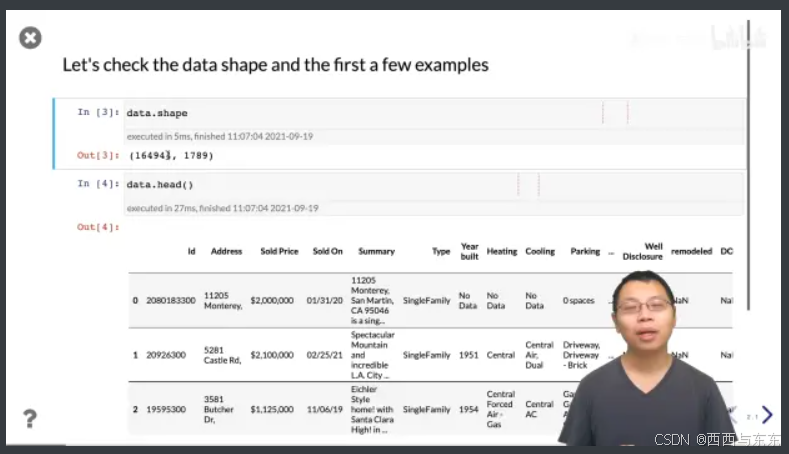
Task: Click row index 1 in dataframe
Action: (x=135, y=355)
